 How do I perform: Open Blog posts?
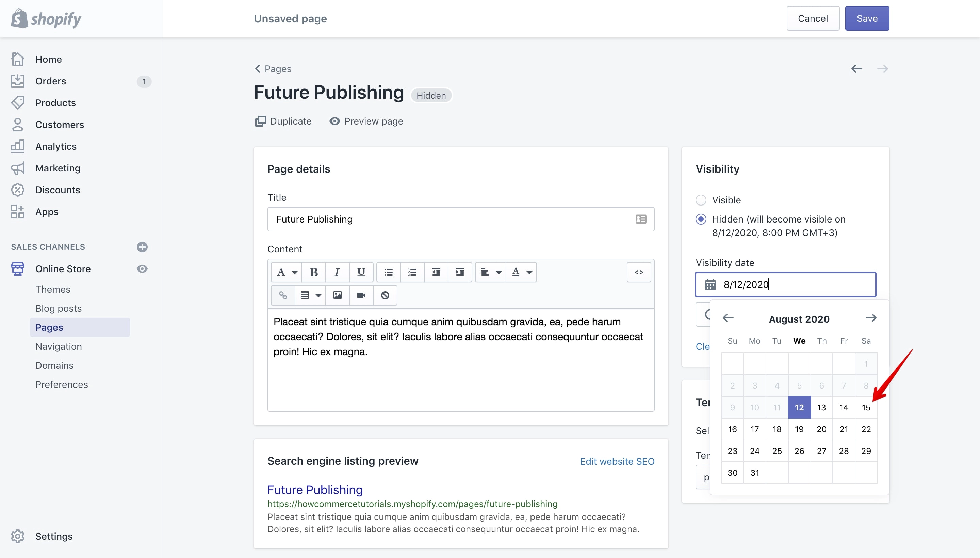58,308
